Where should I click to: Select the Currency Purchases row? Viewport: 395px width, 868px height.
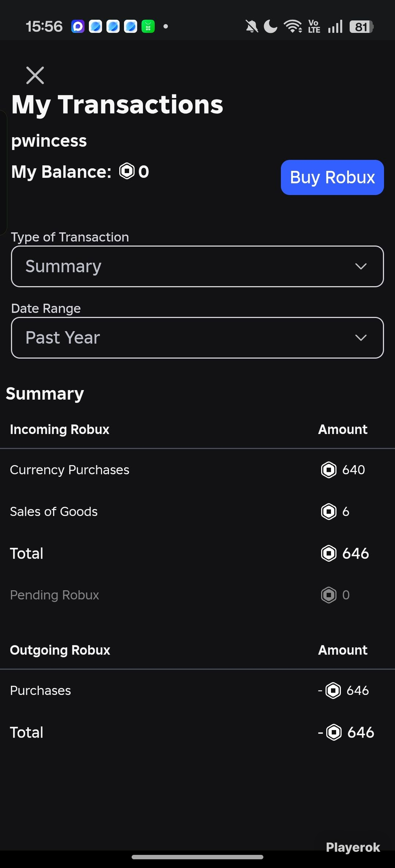pyautogui.click(x=197, y=470)
